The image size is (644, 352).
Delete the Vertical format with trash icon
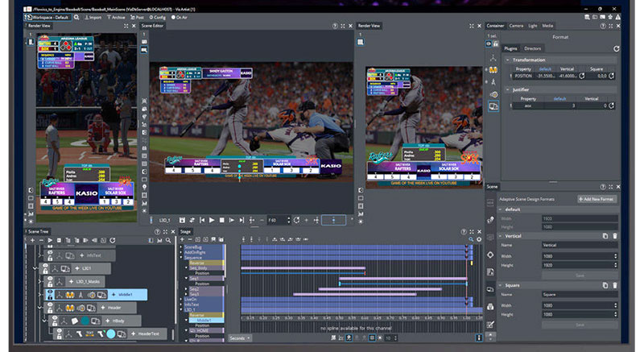[613, 235]
